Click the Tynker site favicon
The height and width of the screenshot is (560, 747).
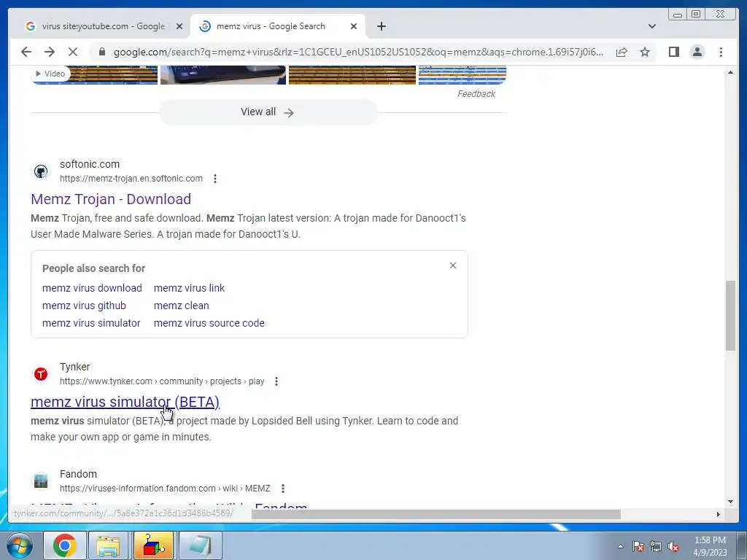[x=41, y=374]
